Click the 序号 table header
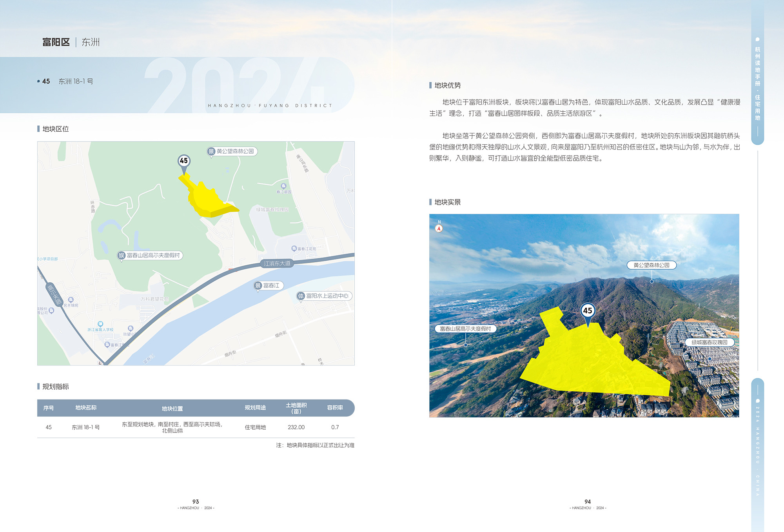784x532 pixels. (49, 408)
